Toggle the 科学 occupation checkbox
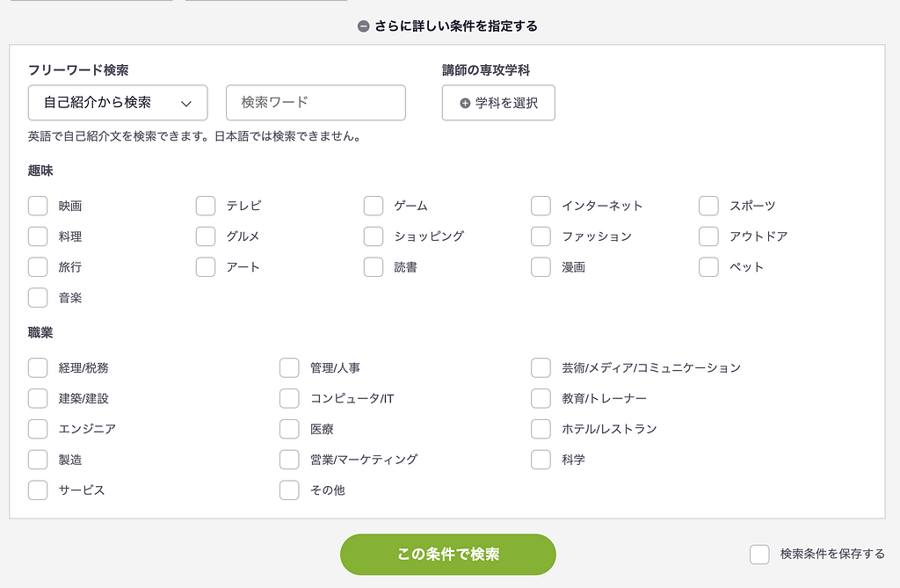Screen dimensions: 900x588 pyautogui.click(x=541, y=460)
